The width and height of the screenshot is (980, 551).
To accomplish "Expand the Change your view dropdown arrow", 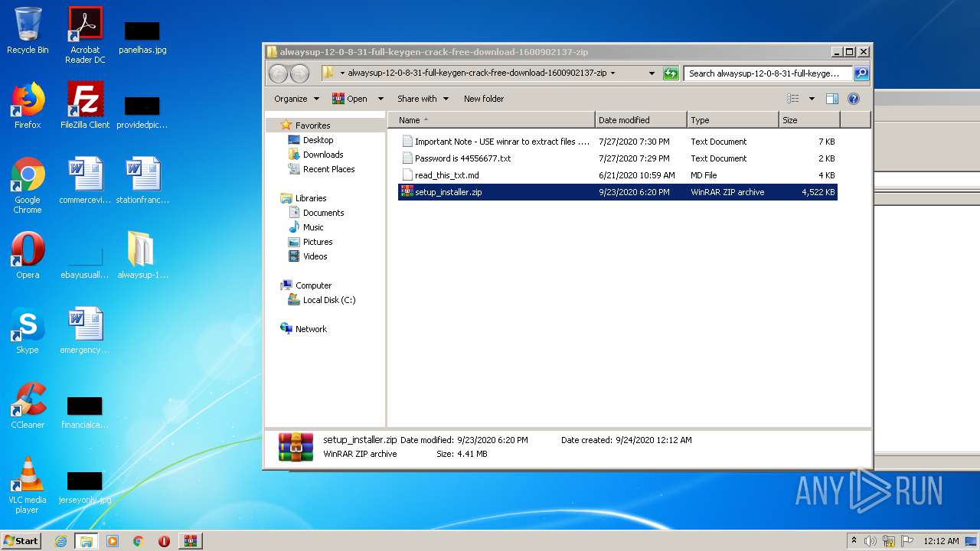I will pos(812,99).
